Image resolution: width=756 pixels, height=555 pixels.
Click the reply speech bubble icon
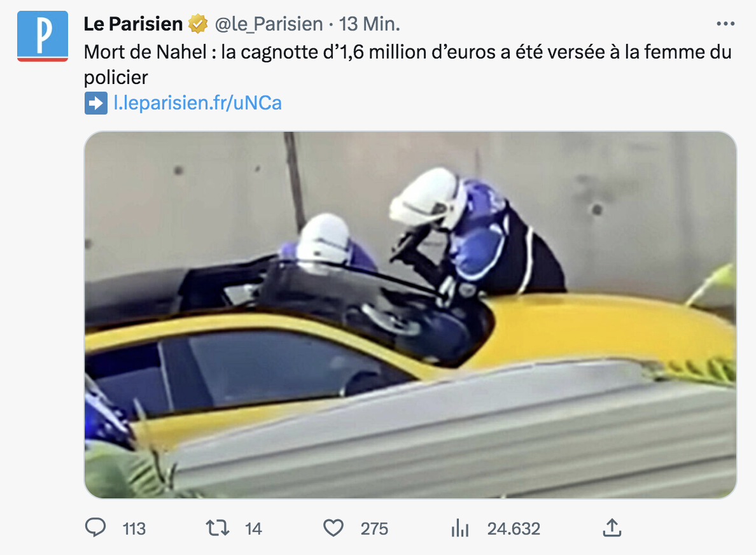pos(95,528)
